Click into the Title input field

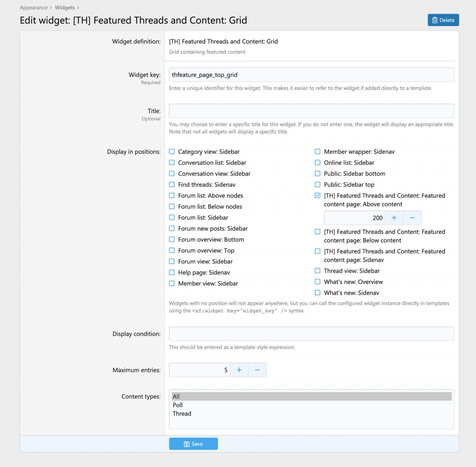311,111
